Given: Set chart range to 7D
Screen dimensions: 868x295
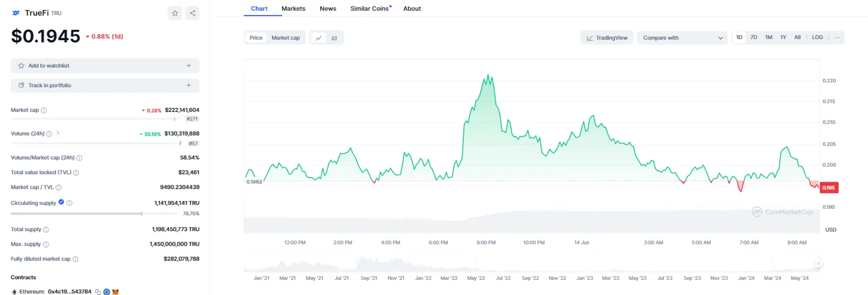Looking at the screenshot, I should click(x=754, y=37).
